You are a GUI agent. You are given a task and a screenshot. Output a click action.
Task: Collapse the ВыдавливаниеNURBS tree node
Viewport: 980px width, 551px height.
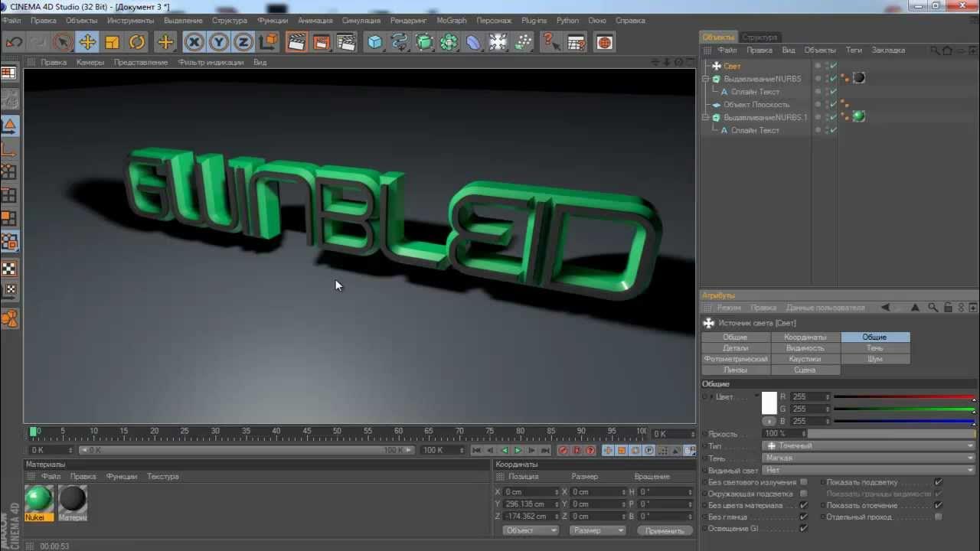[x=707, y=79]
